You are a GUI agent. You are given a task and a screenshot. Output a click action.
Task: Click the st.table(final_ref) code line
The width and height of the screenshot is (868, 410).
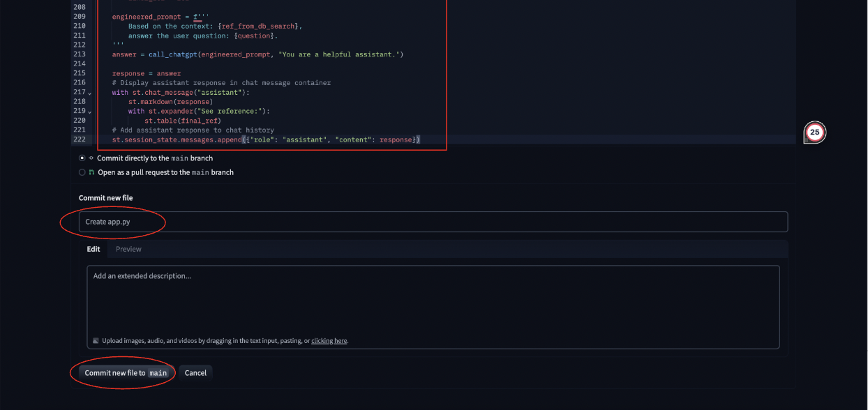183,121
